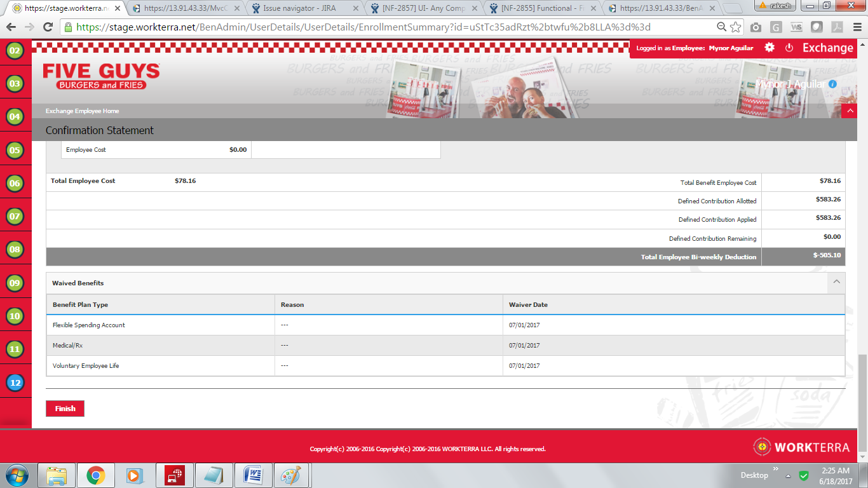Click the Finish button
This screenshot has height=488, width=868.
pyautogui.click(x=65, y=409)
